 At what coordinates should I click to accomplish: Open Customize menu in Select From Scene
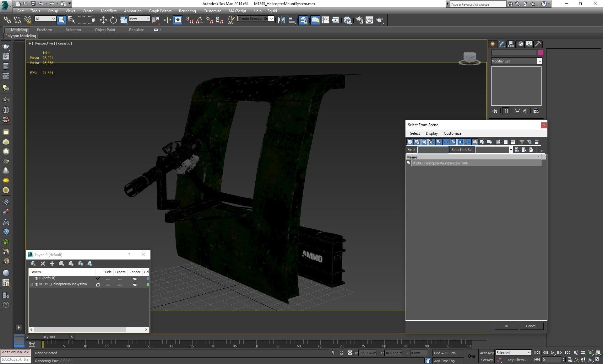[x=453, y=133]
